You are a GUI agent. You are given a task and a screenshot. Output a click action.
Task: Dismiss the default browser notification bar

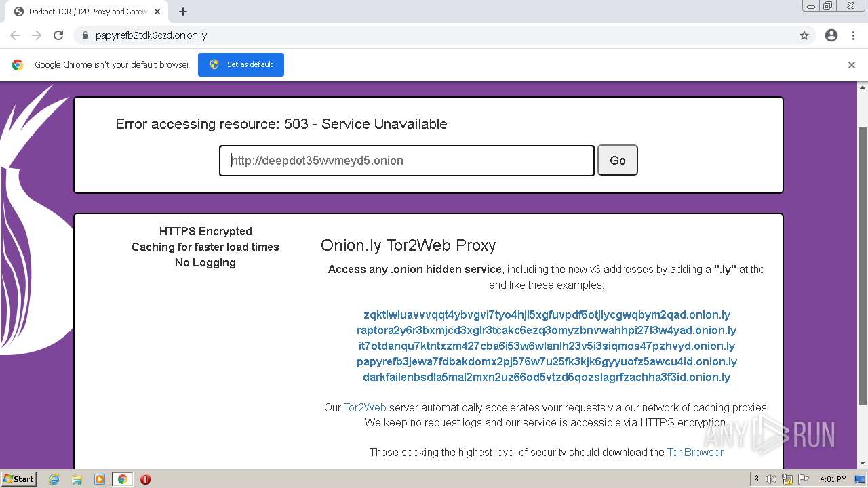click(x=852, y=65)
